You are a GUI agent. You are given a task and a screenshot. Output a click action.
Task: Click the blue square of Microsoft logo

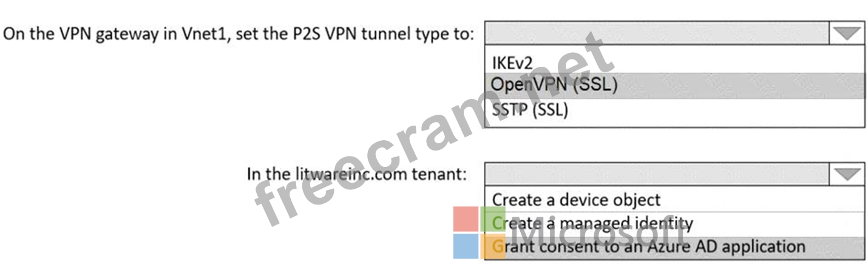(466, 246)
